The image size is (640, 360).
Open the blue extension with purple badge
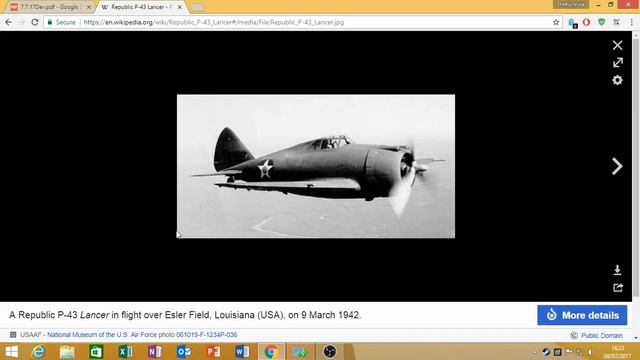tap(572, 23)
